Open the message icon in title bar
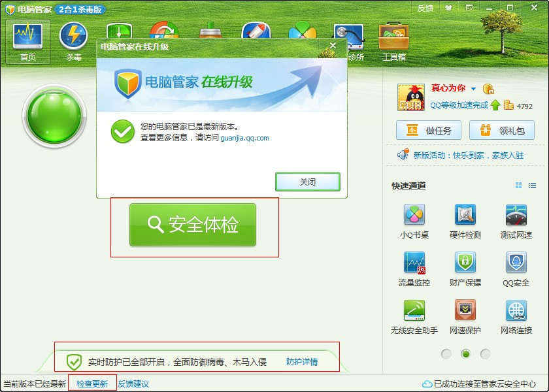 coord(469,8)
